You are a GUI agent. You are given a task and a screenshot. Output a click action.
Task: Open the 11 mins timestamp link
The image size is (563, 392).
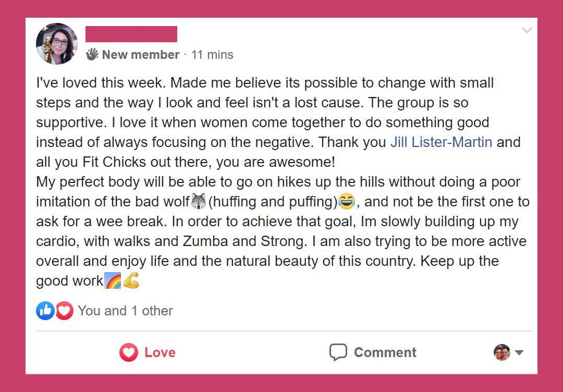point(212,55)
